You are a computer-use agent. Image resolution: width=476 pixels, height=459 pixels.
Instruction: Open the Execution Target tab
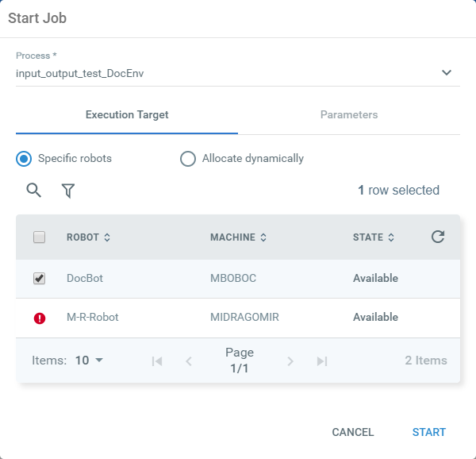click(127, 115)
